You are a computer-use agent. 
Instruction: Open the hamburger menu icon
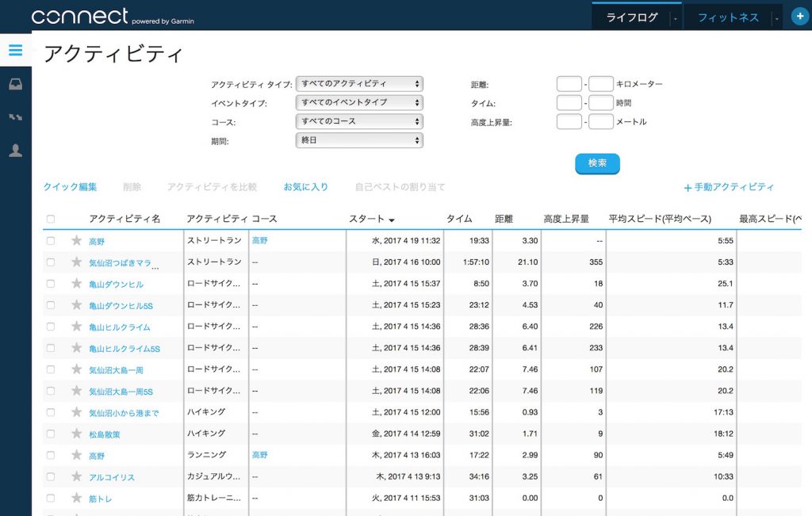16,50
